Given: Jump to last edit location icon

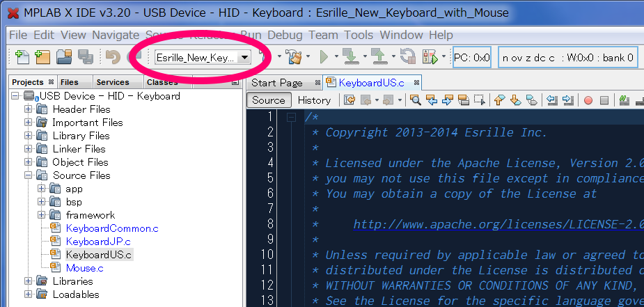Looking at the screenshot, I should click(350, 100).
